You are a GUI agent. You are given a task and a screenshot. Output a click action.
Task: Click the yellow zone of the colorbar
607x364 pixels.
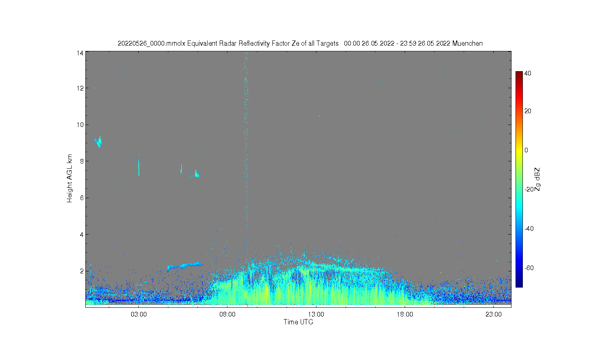click(x=519, y=152)
